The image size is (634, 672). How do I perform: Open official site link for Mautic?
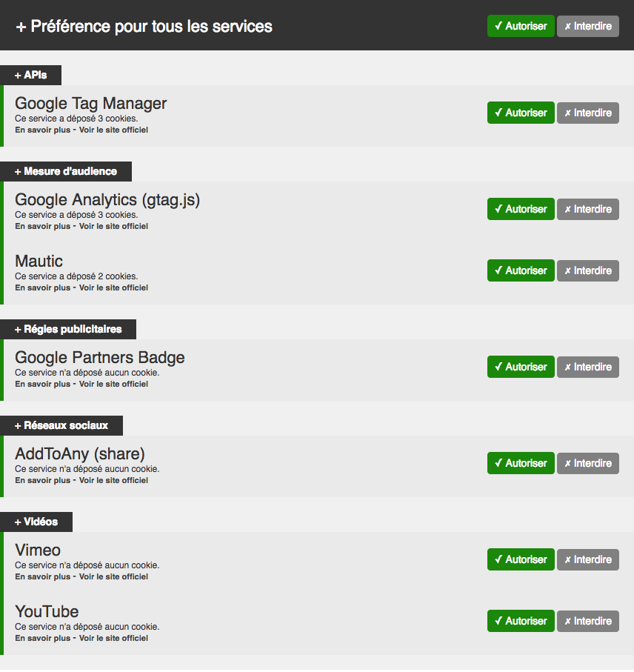pyautogui.click(x=113, y=287)
